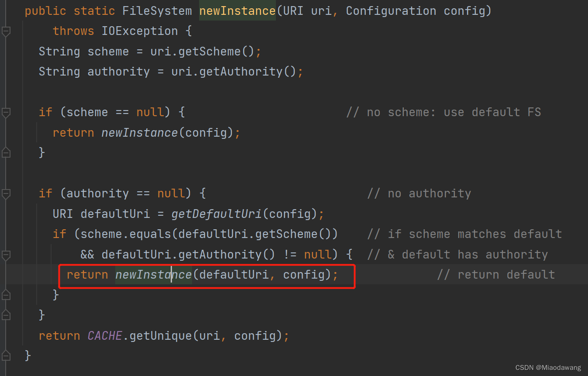Screen dimensions: 588x376
Task: Click the getDefaultUri method call
Action: click(217, 214)
